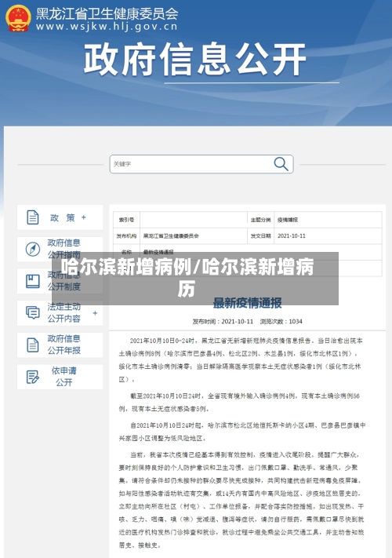Click the national emblem logo in header
Screen dimensions: 392x558
point(19,18)
